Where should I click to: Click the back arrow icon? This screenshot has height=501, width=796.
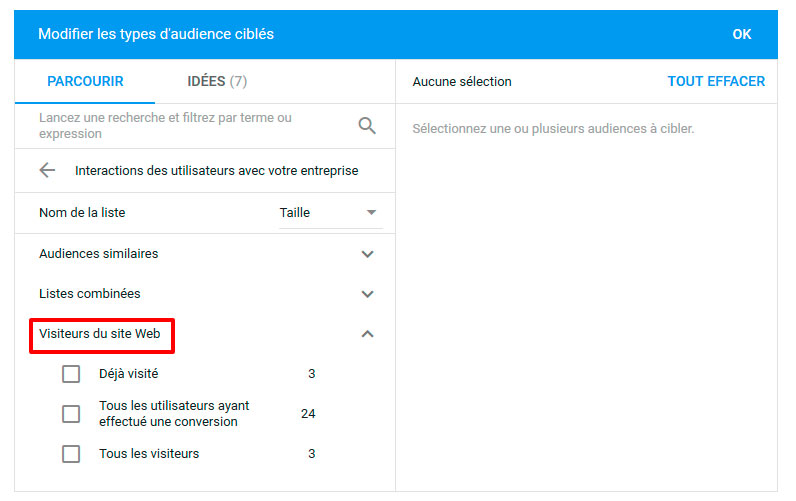47,170
